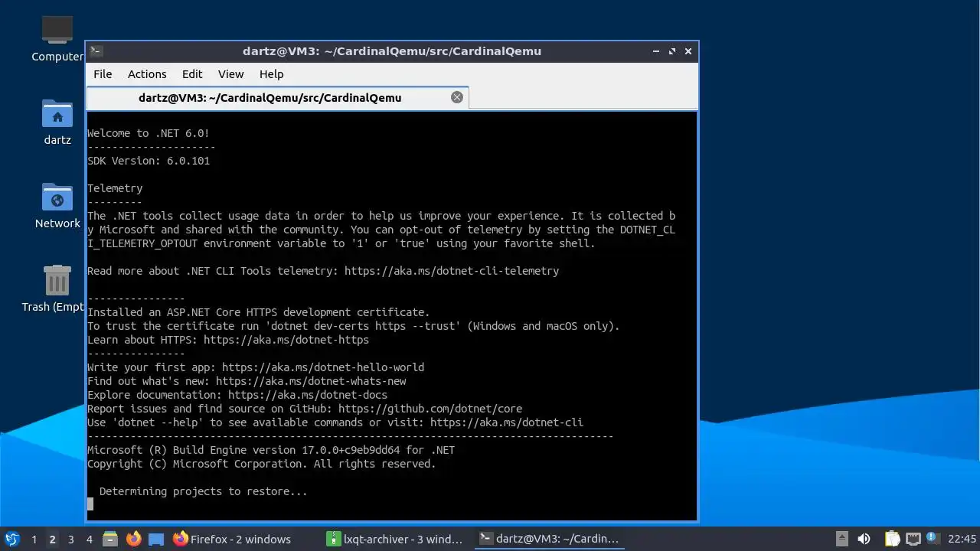Open the Computer desktop icon
Screen dimensions: 980x551
pyautogui.click(x=57, y=38)
